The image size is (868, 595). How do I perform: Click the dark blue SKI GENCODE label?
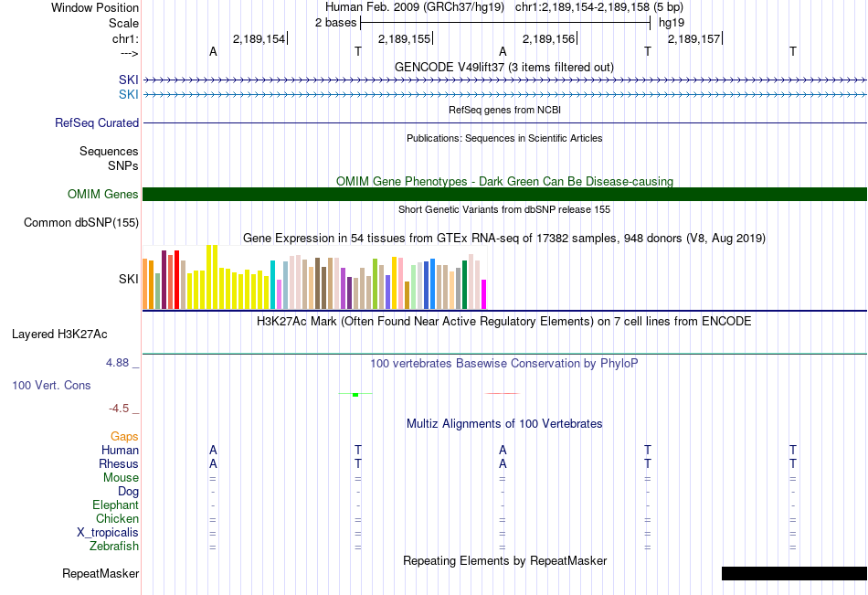pos(129,80)
